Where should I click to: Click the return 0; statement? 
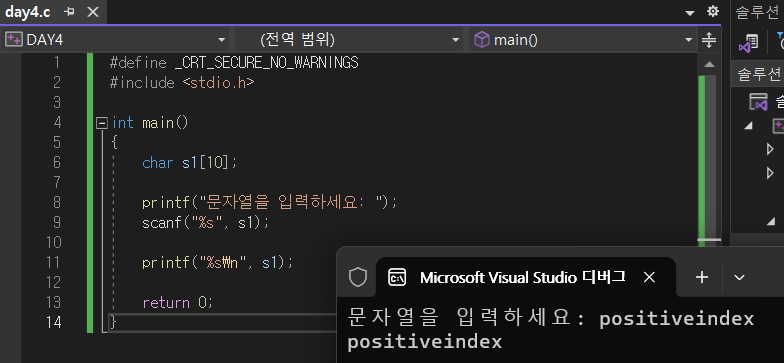[178, 302]
